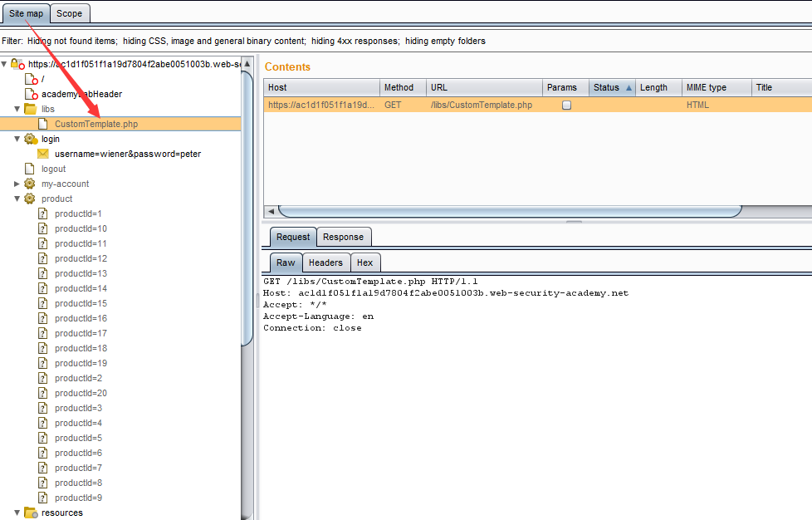Click the horizontal scrollbar in Contents table

[508, 211]
